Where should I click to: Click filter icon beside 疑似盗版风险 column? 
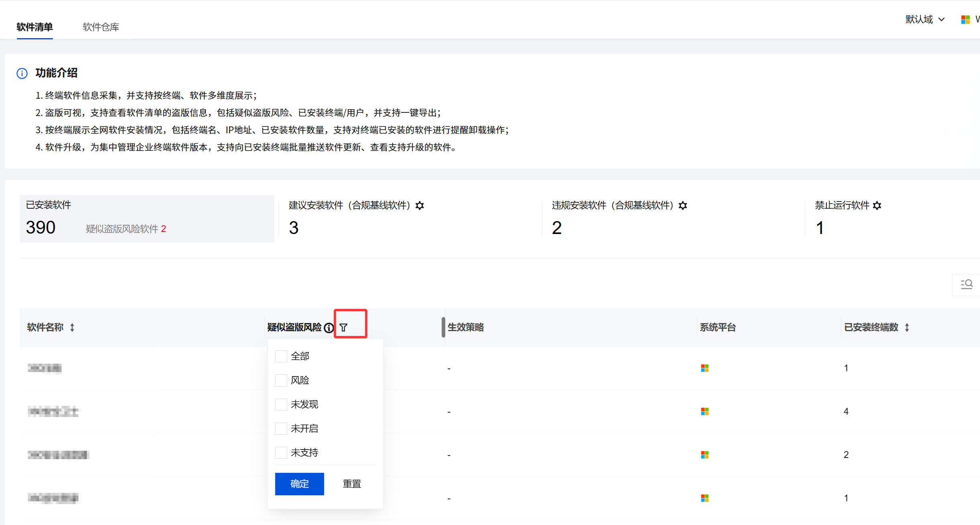coord(343,328)
